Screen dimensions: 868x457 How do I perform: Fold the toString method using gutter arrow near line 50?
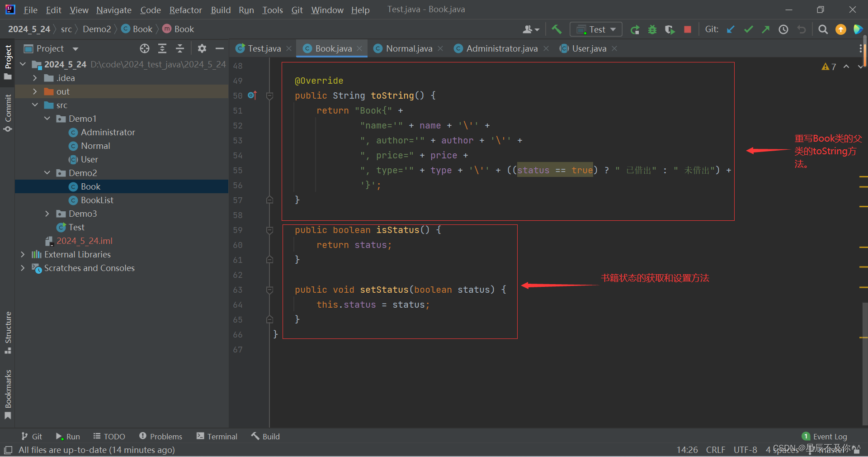click(x=269, y=95)
